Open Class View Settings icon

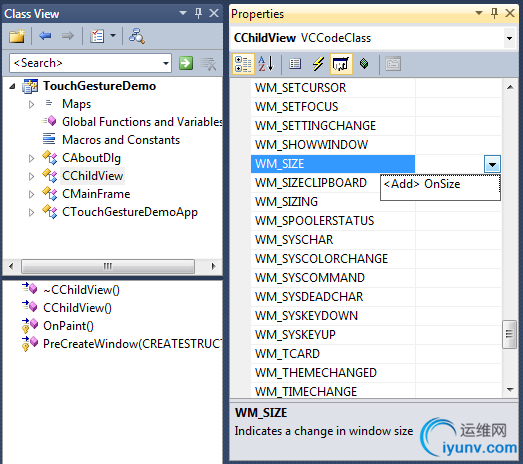point(97,36)
